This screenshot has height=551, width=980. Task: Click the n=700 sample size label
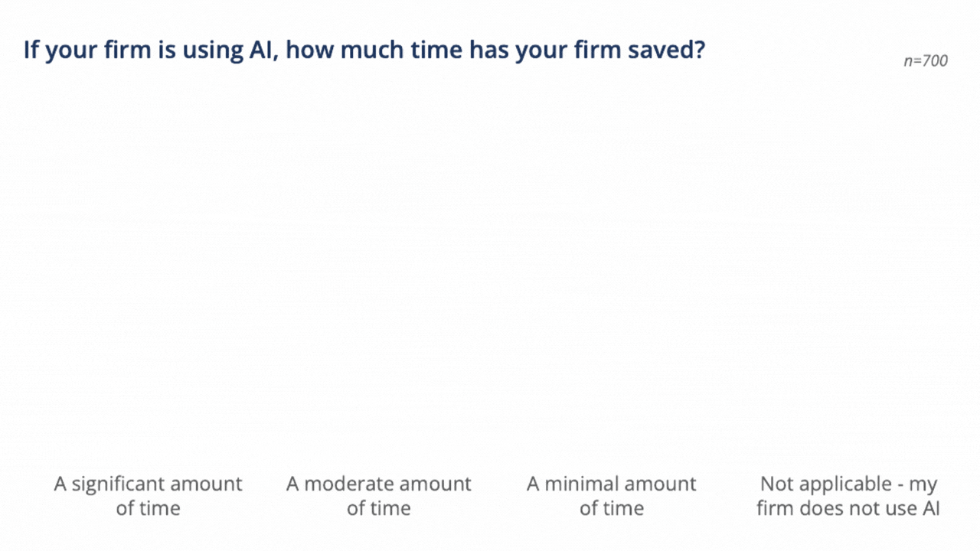pos(925,61)
